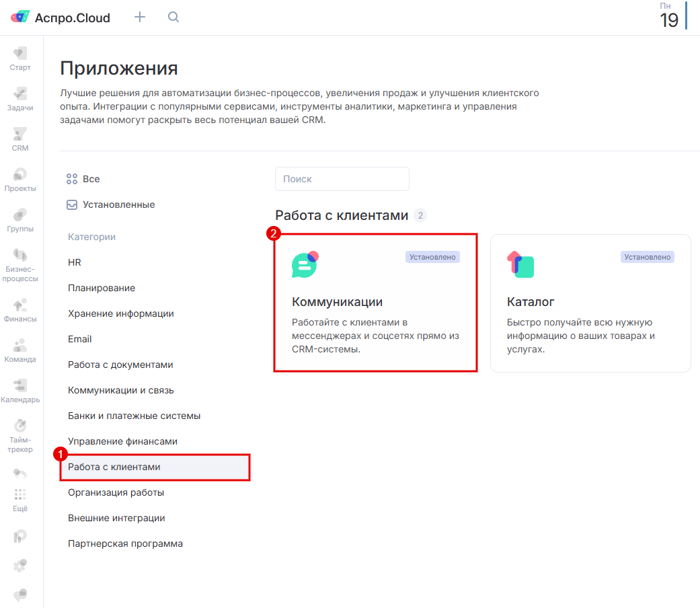
Task: Open the Старт sidebar icon
Action: click(20, 57)
